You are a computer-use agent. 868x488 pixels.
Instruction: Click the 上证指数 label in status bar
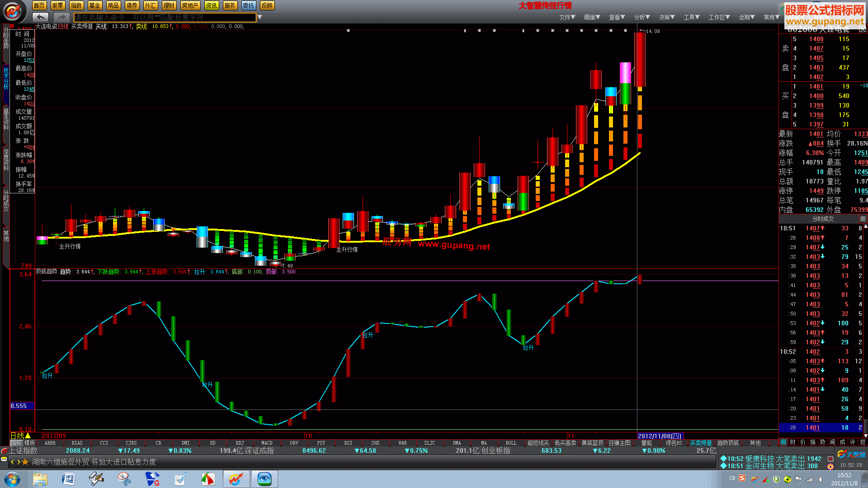click(x=24, y=450)
